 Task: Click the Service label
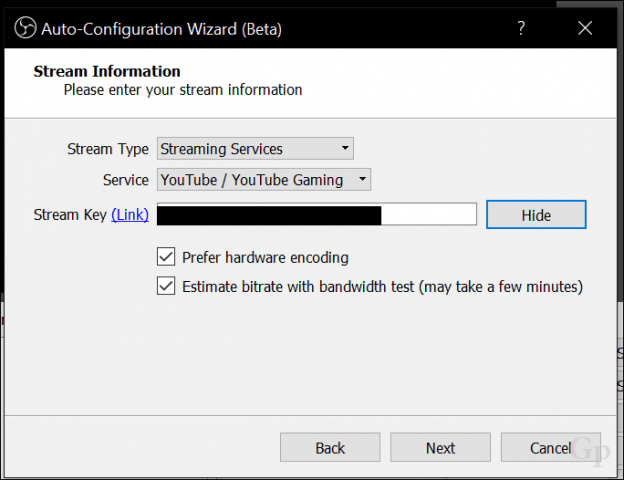click(126, 180)
